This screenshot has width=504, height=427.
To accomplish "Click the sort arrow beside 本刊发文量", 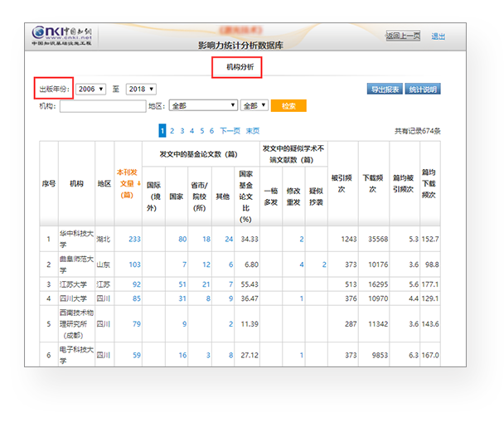I will [x=139, y=183].
